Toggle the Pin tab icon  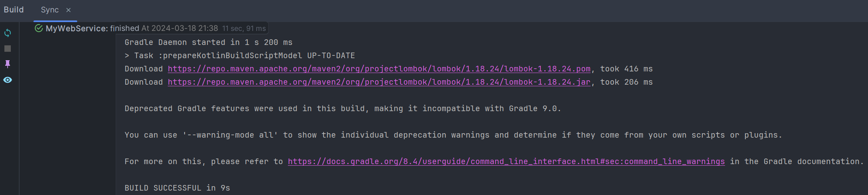tap(8, 64)
